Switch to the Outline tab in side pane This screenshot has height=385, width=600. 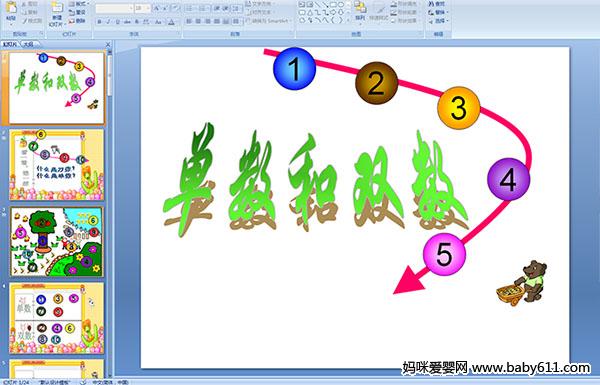pos(28,44)
